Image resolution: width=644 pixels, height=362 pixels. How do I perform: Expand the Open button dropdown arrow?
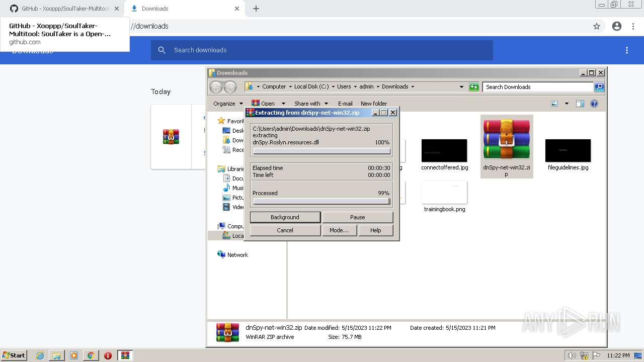coord(283,104)
